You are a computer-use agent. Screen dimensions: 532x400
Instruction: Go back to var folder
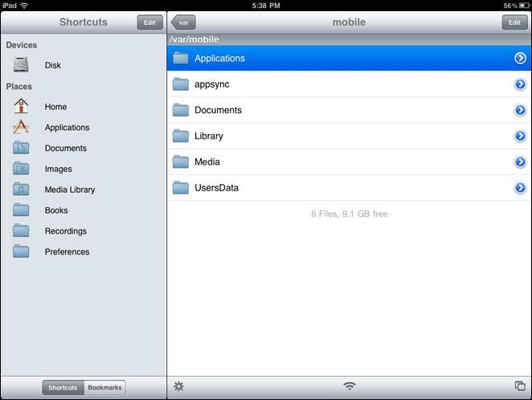[183, 22]
